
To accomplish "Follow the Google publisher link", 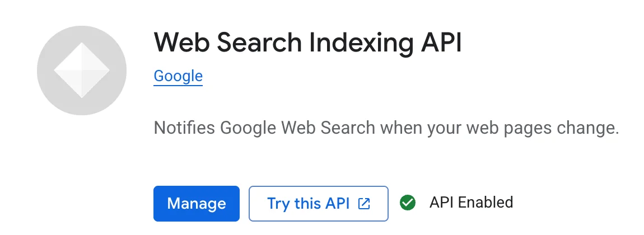I will (x=178, y=76).
